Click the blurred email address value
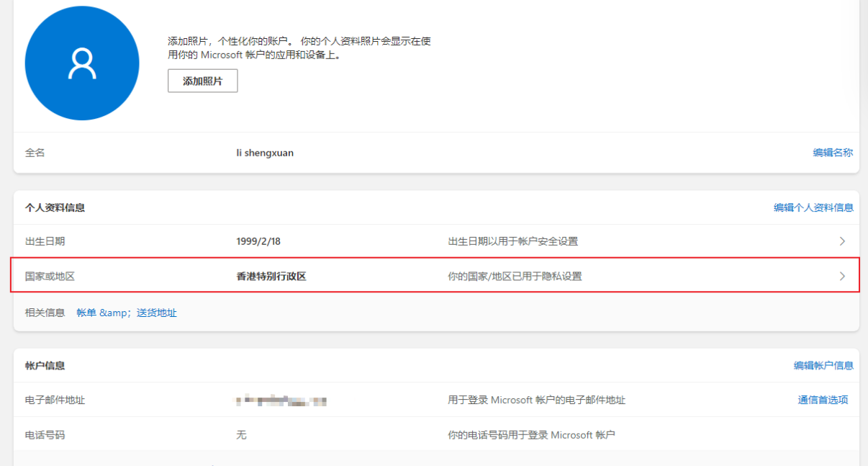The height and width of the screenshot is (466, 868). pyautogui.click(x=281, y=400)
